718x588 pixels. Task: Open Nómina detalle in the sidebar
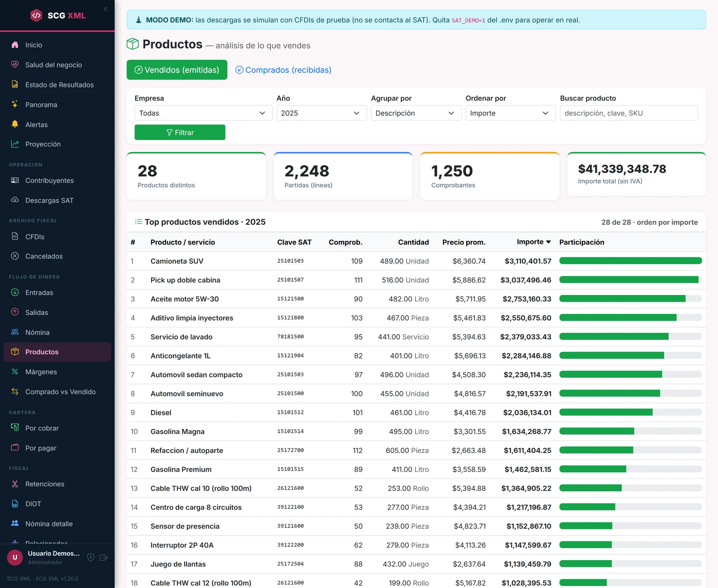tap(57, 524)
